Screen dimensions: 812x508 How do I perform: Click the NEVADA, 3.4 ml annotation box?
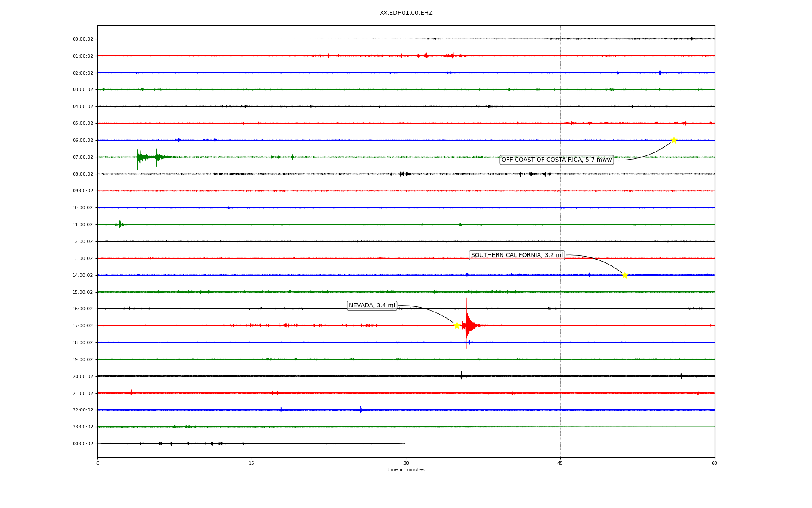pyautogui.click(x=372, y=306)
